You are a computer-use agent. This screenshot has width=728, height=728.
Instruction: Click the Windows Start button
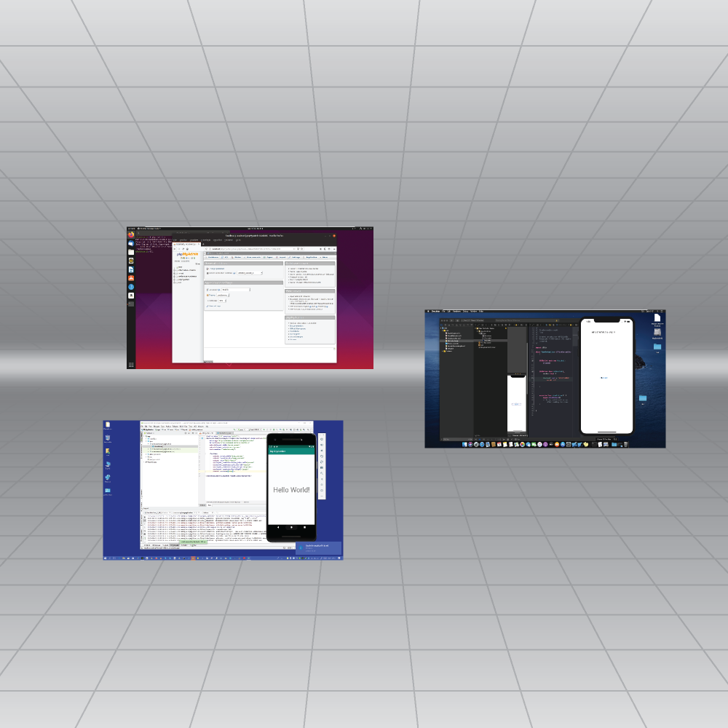[106, 558]
